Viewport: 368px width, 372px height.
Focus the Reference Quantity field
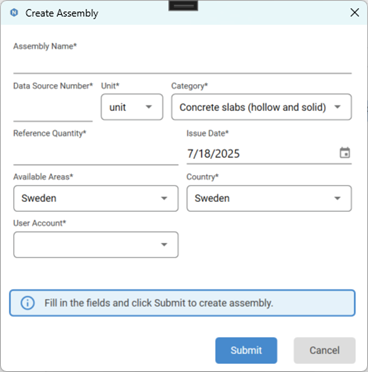(x=96, y=153)
